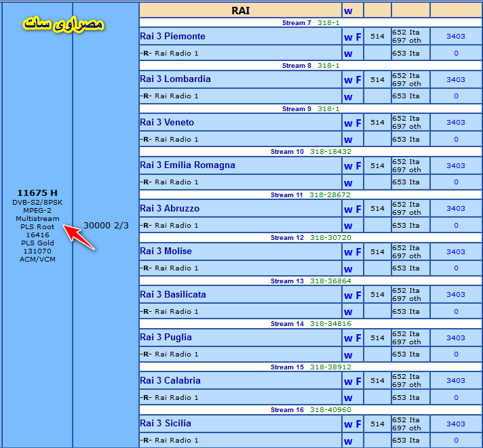Open the Rai 3 Sicilia channel link
Image resolution: width=483 pixels, height=448 pixels.
(166, 424)
